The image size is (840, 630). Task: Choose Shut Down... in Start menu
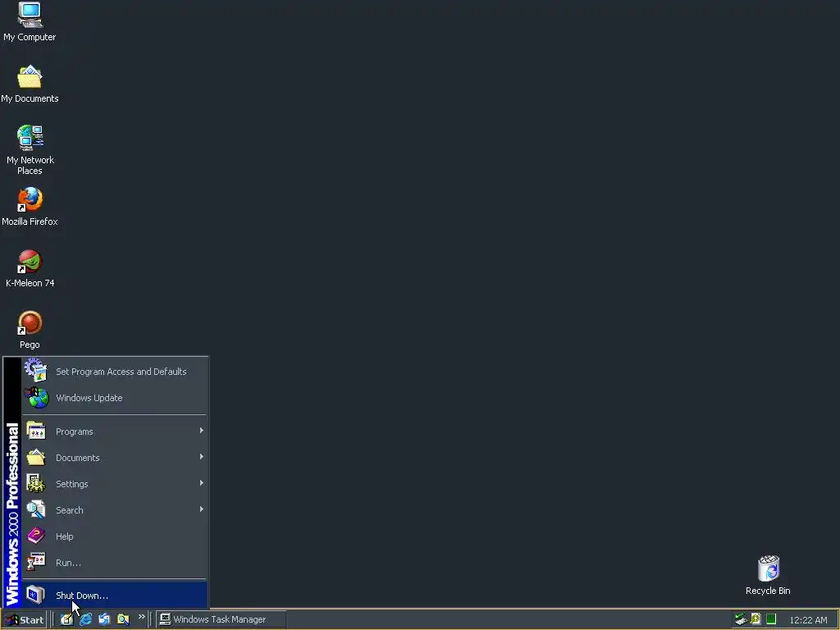tap(115, 596)
